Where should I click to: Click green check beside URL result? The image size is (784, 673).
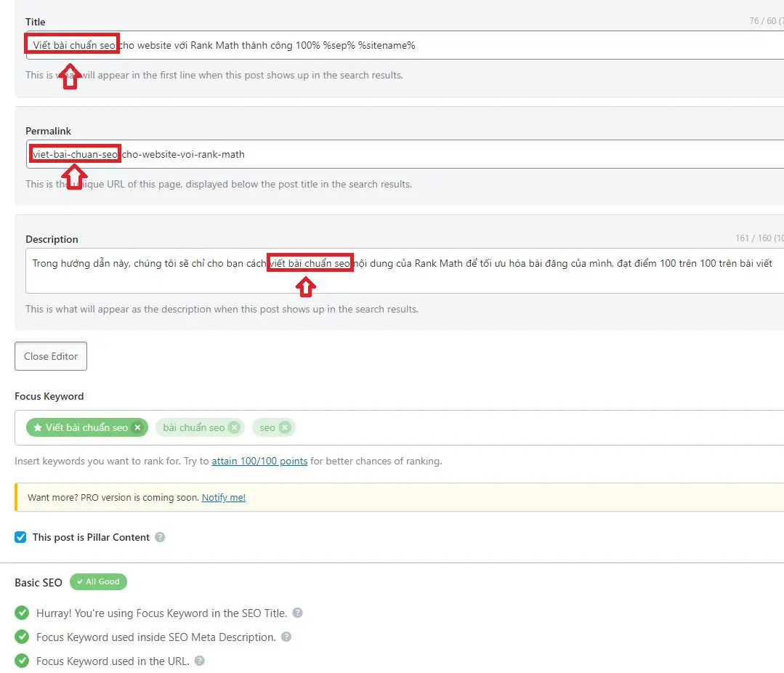[x=22, y=661]
